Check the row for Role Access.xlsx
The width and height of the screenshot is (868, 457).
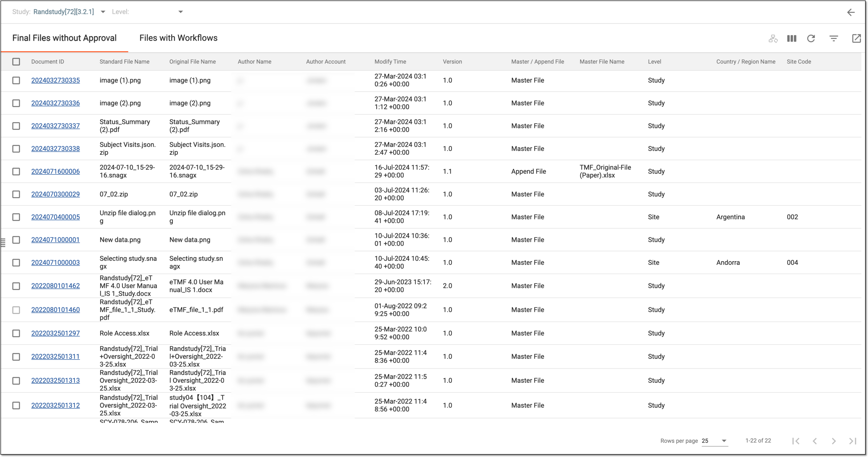pyautogui.click(x=16, y=333)
